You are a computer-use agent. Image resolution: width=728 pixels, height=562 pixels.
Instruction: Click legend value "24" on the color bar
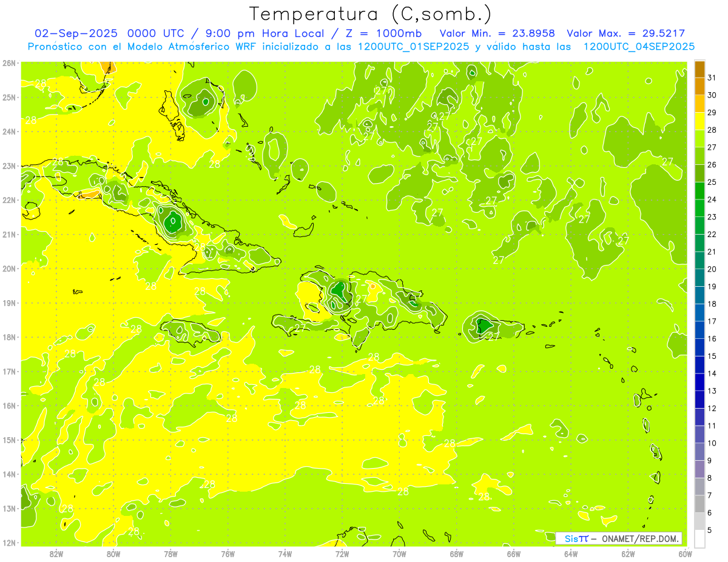(x=712, y=199)
